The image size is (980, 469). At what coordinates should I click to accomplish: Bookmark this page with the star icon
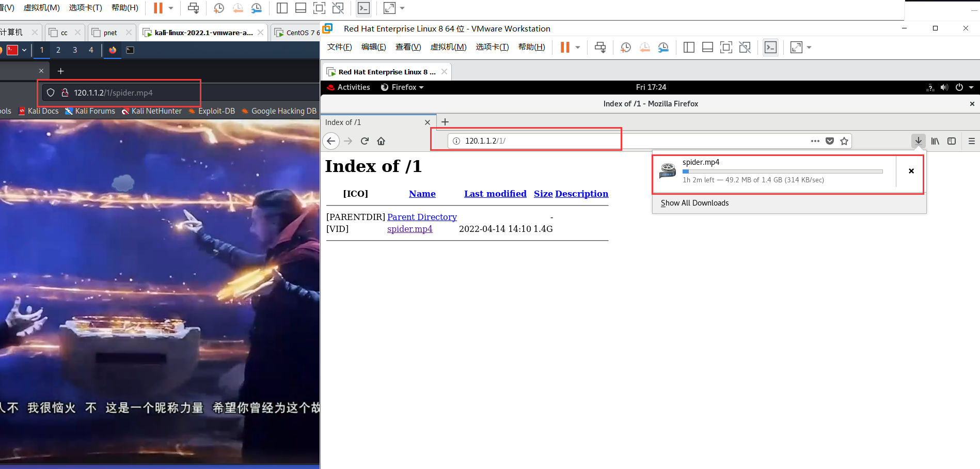click(844, 141)
